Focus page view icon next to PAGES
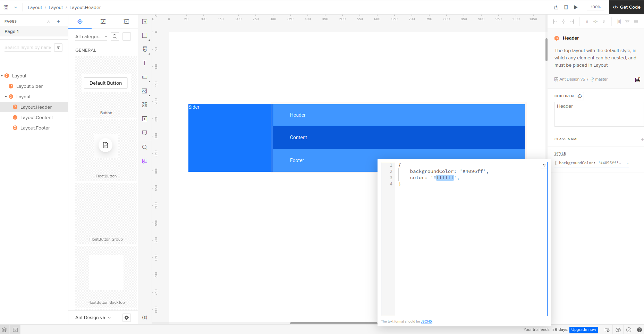 click(49, 22)
